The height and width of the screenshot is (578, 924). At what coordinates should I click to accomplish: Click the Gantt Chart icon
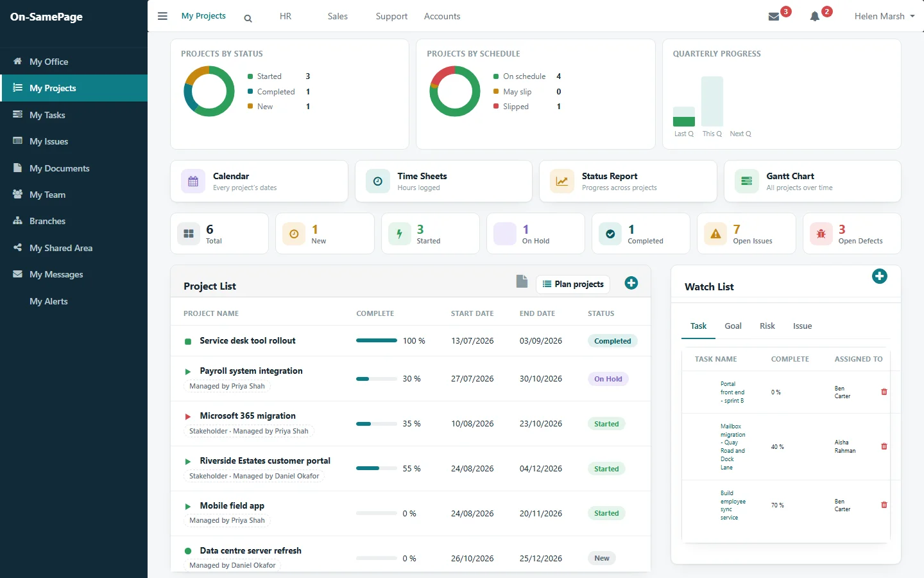click(x=746, y=181)
